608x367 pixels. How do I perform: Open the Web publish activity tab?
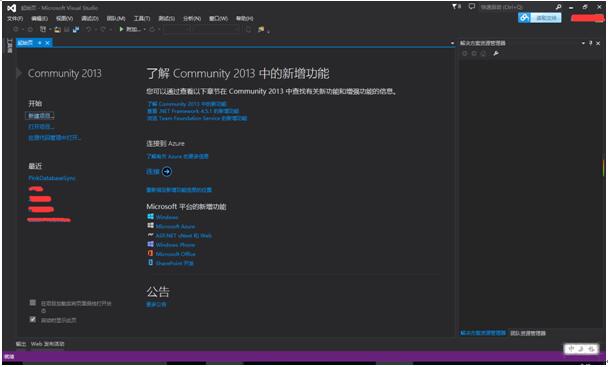pos(48,344)
